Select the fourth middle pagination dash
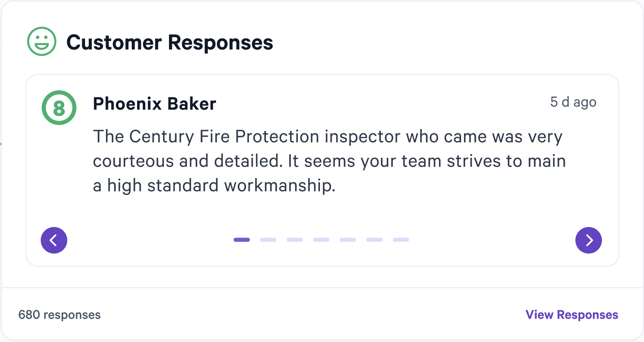Screen dimensions: 644x342 [322, 240]
